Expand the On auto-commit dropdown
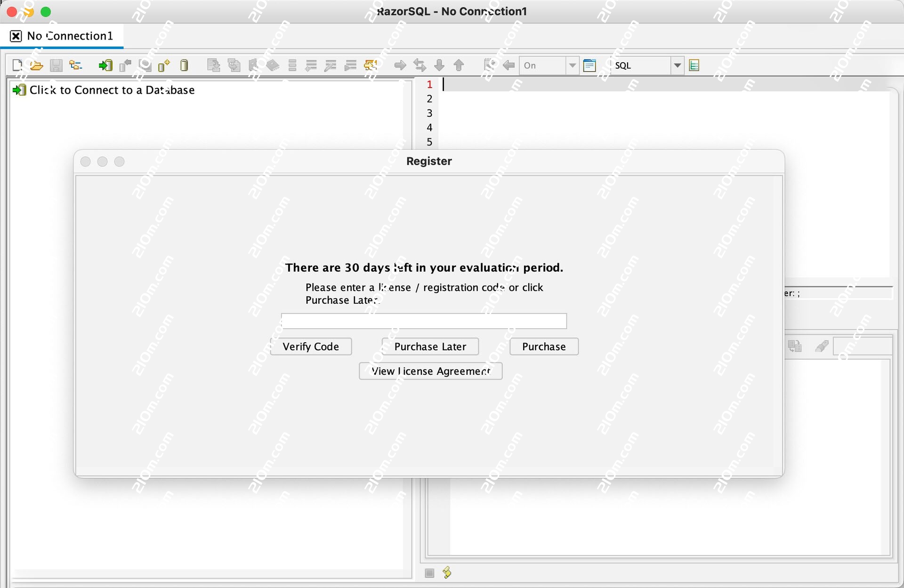Viewport: 904px width, 588px height. point(572,65)
